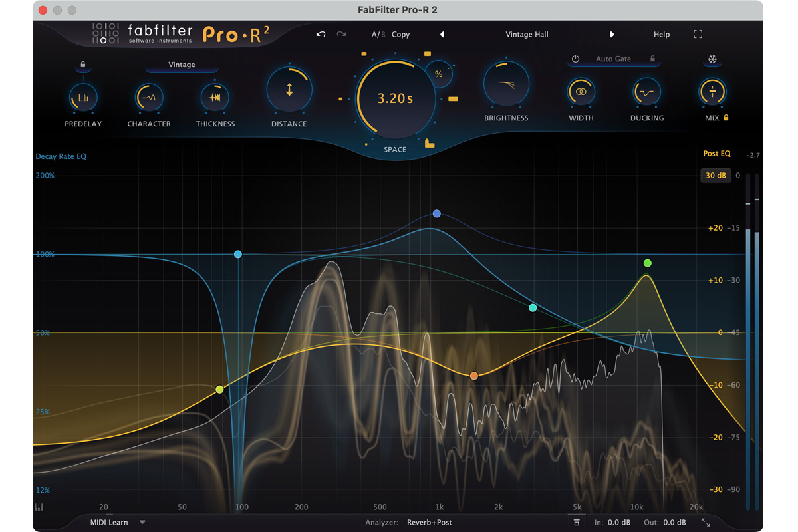Open the Vintage Hall preset menu

(x=527, y=35)
